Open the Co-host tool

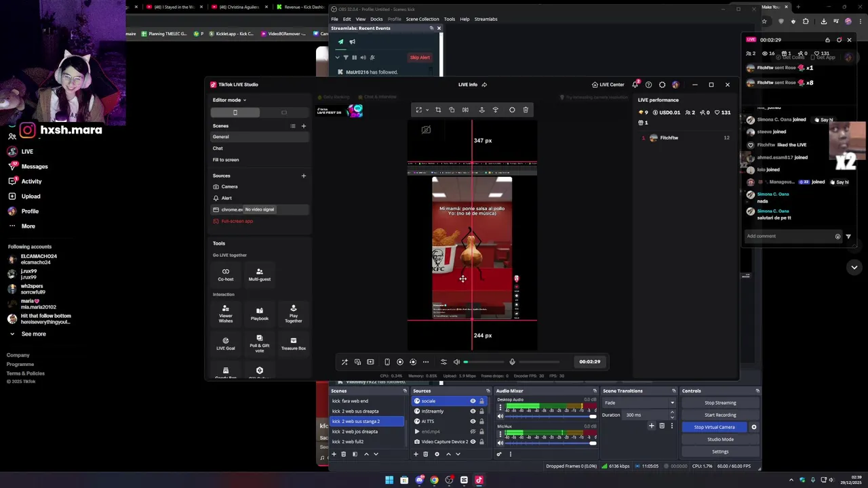tap(226, 274)
